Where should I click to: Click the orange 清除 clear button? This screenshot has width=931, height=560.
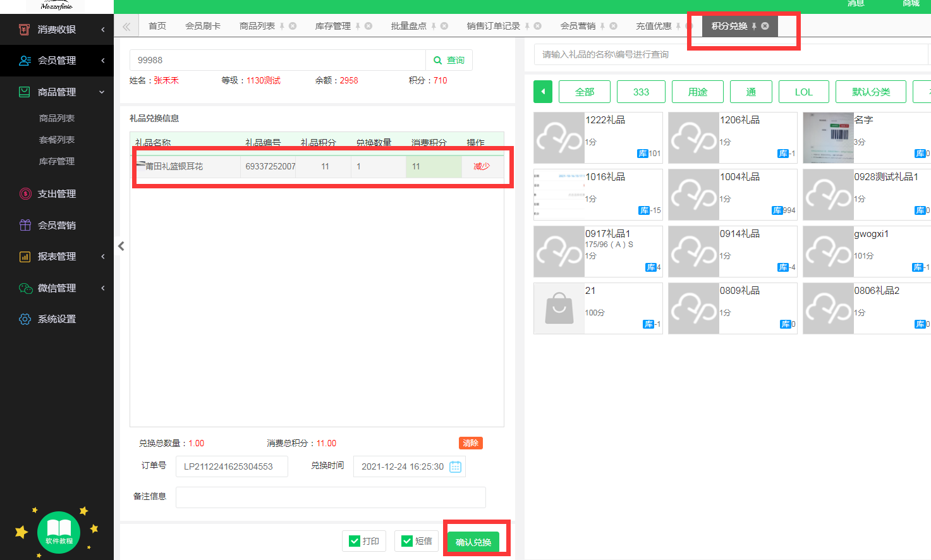pos(470,443)
